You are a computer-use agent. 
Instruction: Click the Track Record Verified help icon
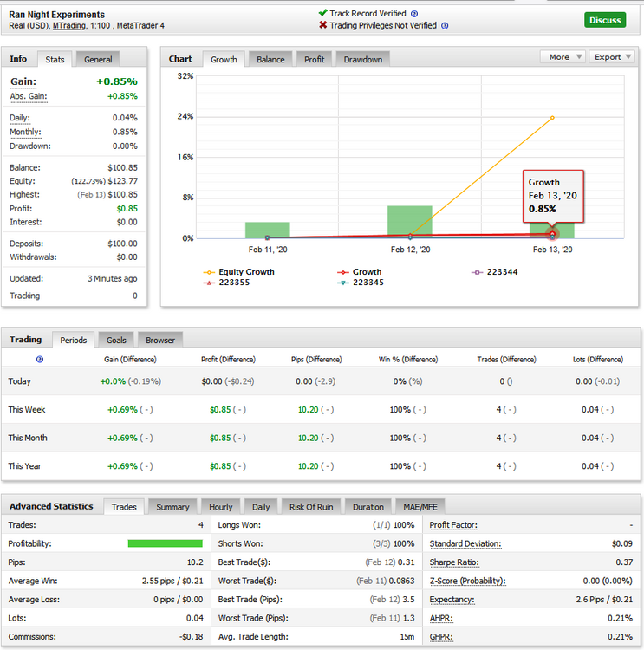[413, 14]
